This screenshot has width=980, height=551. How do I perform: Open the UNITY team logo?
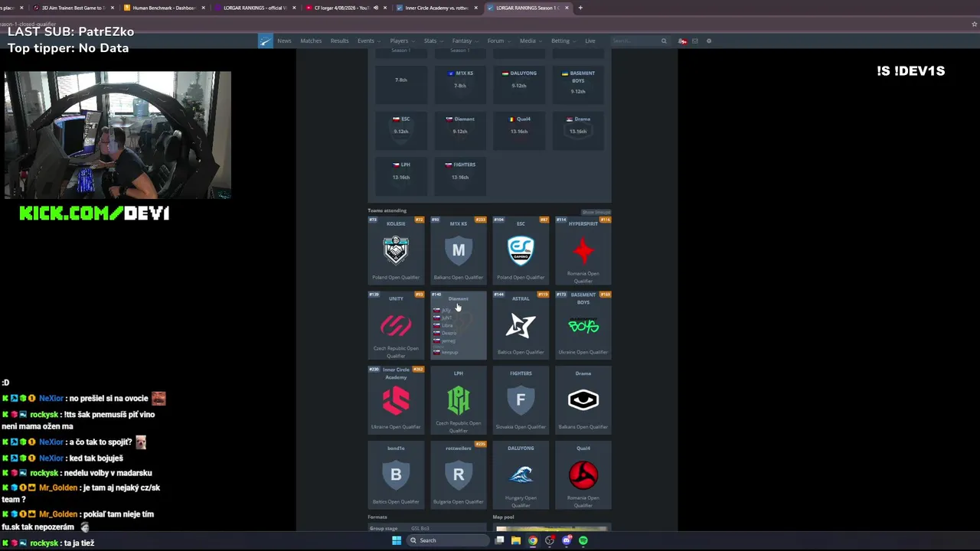click(396, 324)
